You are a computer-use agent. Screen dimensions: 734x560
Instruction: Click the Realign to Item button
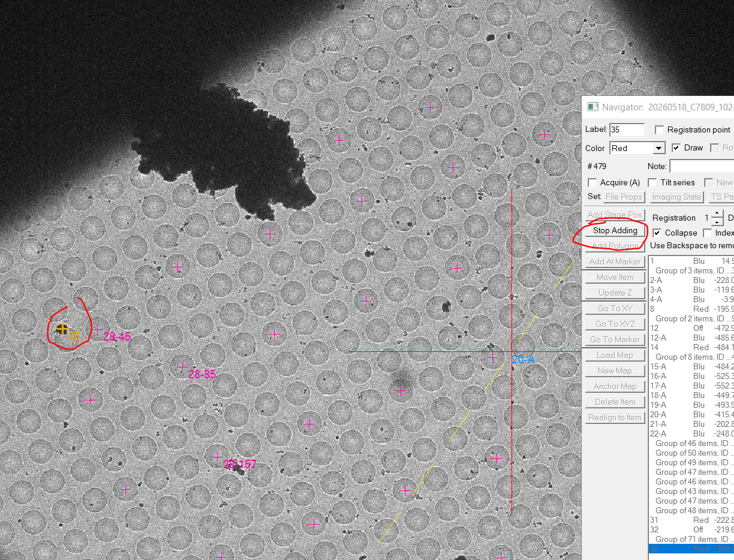615,417
